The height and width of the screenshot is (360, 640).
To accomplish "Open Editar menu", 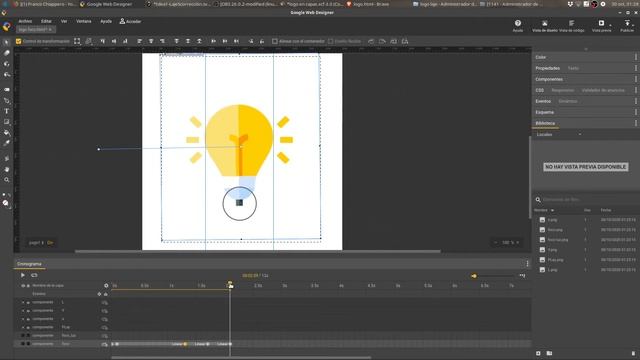I will (x=46, y=21).
